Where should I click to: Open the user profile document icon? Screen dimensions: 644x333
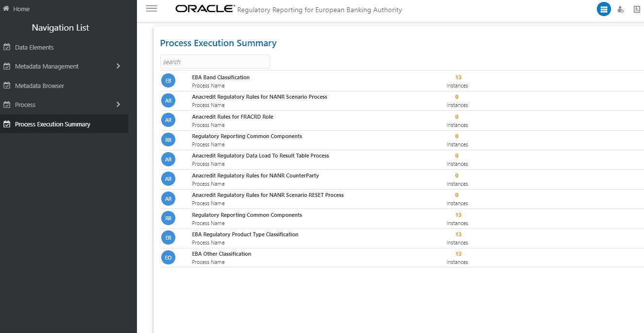click(x=637, y=9)
